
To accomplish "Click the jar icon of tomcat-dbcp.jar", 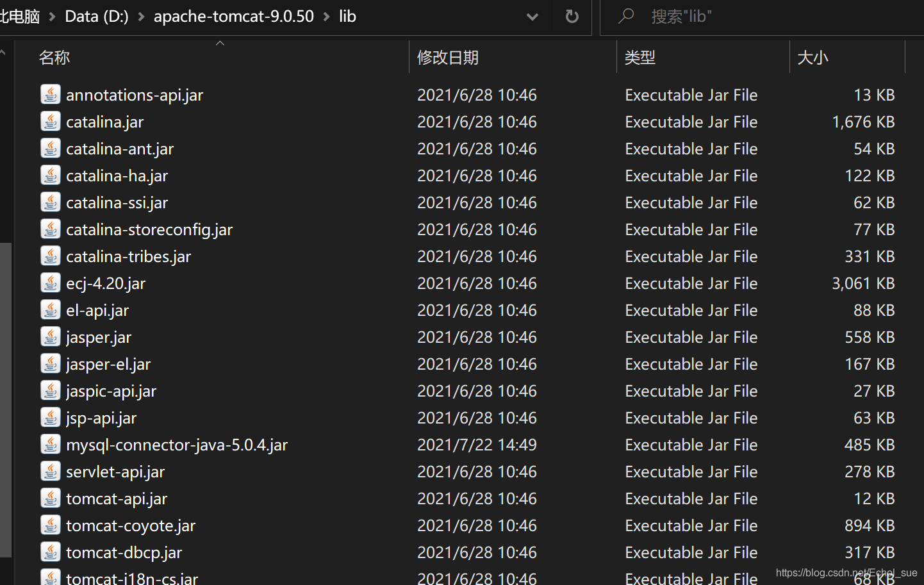I will (x=51, y=552).
